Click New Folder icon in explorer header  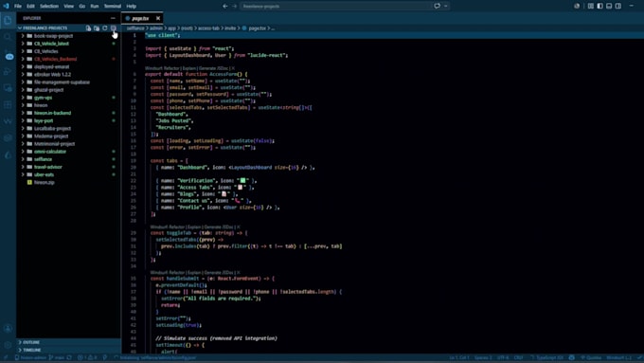pos(97,27)
